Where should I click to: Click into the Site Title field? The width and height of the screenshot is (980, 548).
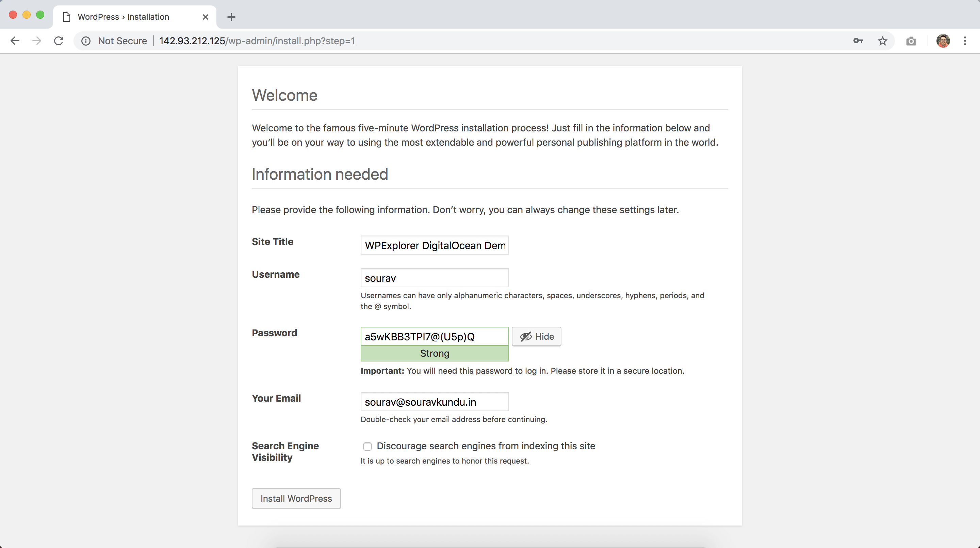[x=435, y=245]
